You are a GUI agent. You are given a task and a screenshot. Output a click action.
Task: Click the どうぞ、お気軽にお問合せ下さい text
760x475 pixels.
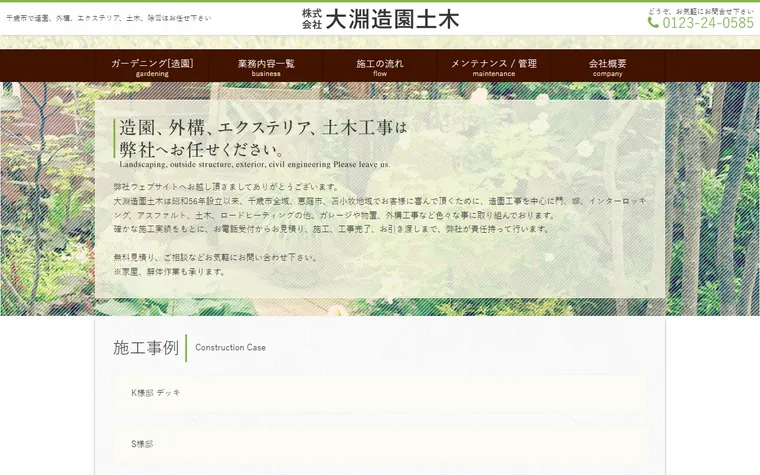coord(700,11)
